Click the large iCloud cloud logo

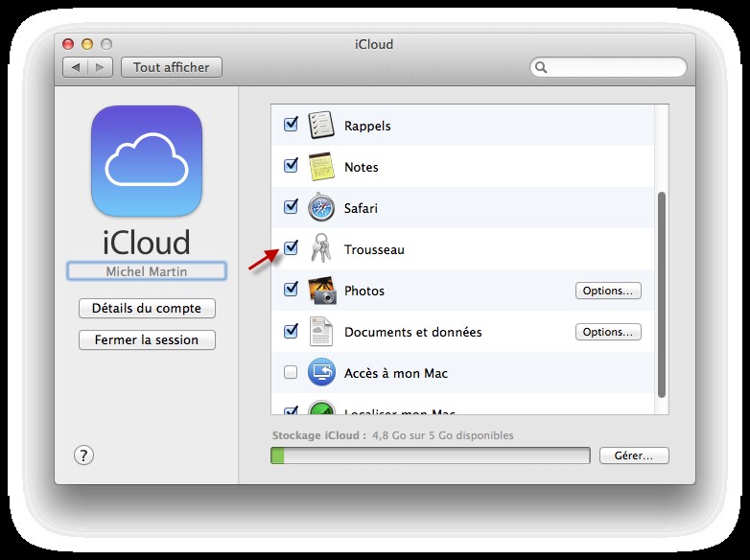(147, 161)
